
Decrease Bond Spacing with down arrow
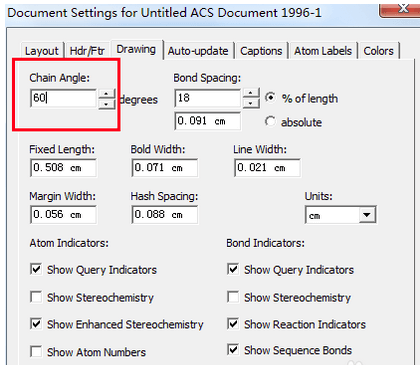coord(251,104)
